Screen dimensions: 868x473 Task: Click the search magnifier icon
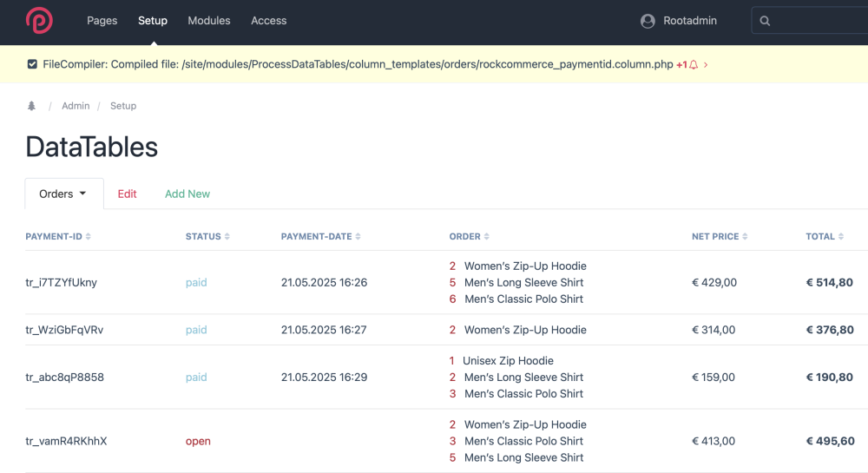coord(765,21)
